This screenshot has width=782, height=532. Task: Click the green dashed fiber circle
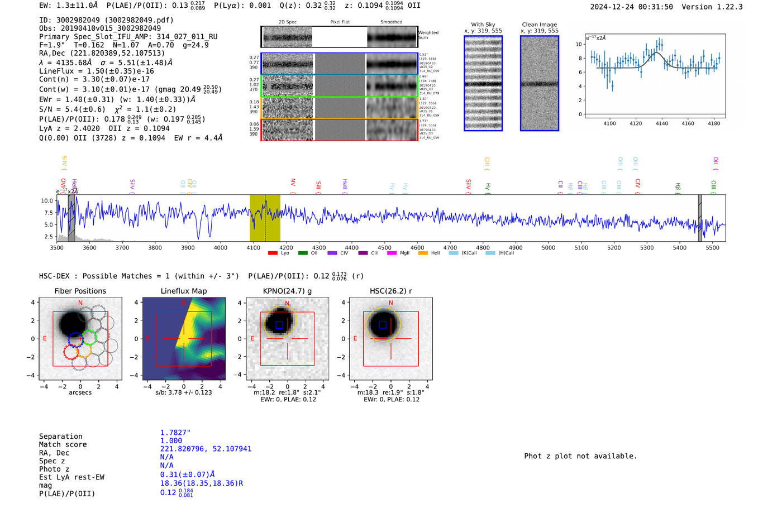point(89,338)
